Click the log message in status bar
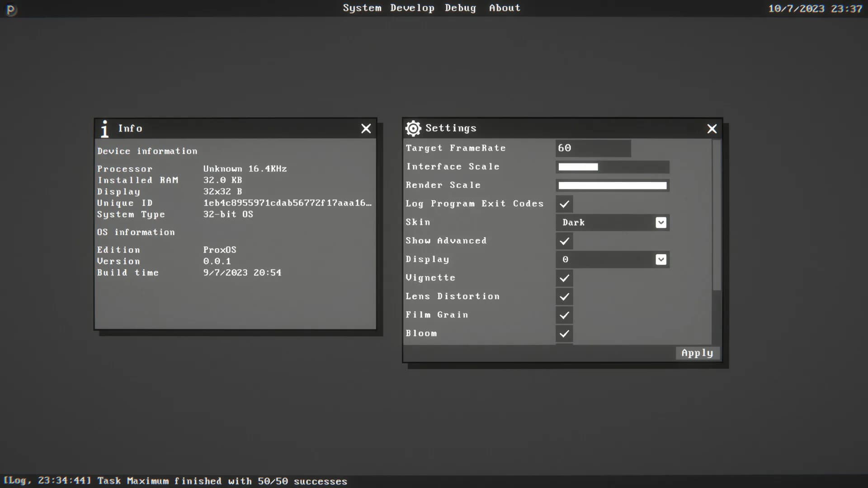 175,481
